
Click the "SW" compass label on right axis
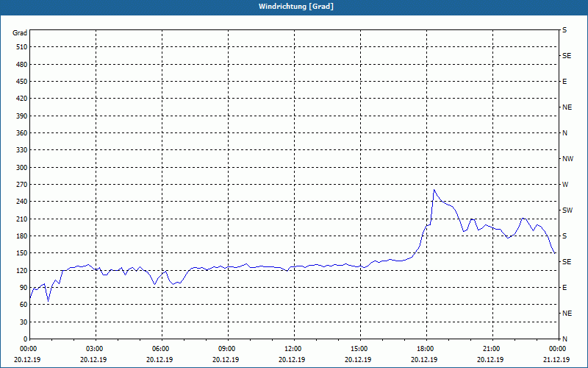pyautogui.click(x=567, y=210)
